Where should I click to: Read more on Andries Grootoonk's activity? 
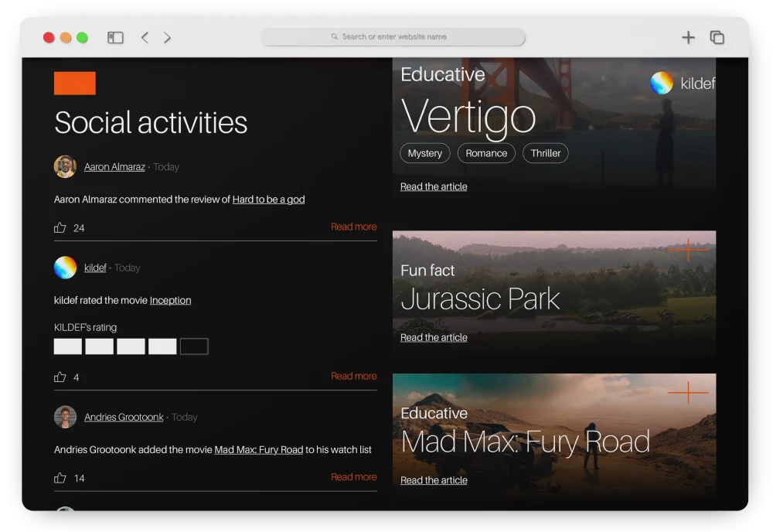(353, 477)
